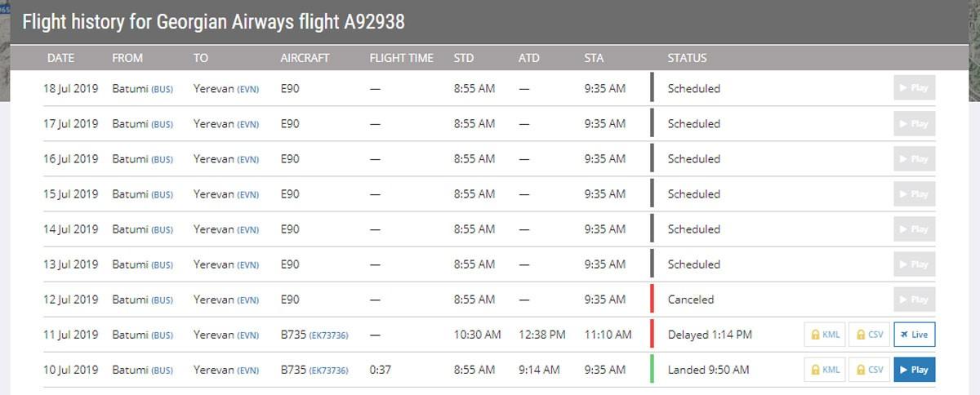Click the AIRCRAFT column header
The image size is (980, 395).
coord(305,58)
